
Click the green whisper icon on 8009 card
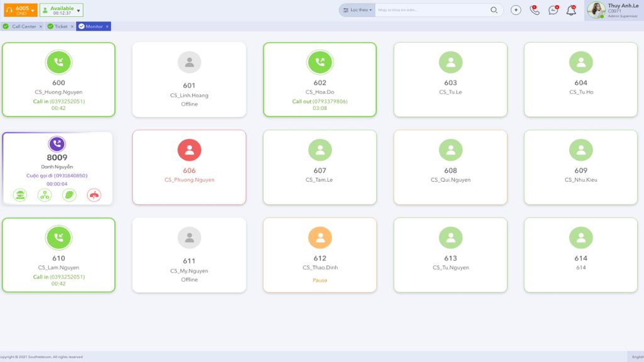coord(69,195)
